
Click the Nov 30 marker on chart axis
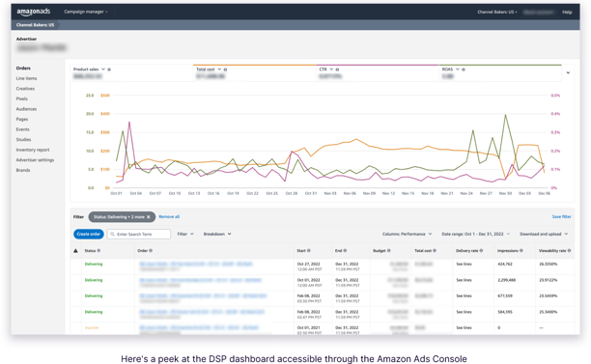coord(505,193)
